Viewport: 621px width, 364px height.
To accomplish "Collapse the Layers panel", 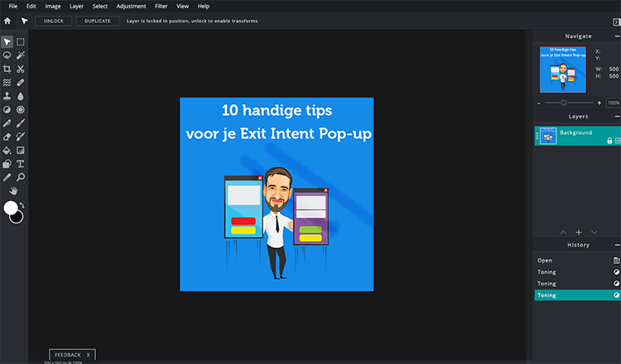I will (x=617, y=117).
